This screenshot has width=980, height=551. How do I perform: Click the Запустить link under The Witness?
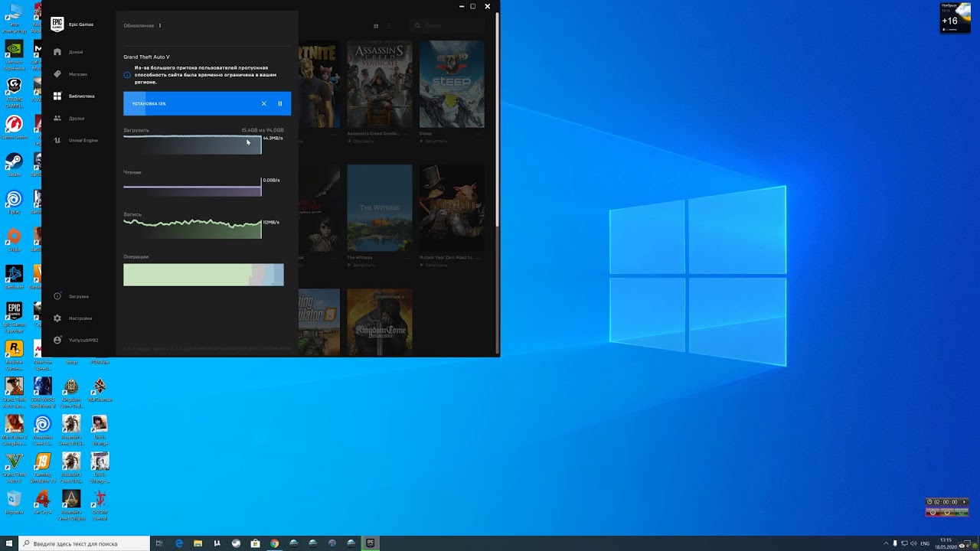click(361, 266)
